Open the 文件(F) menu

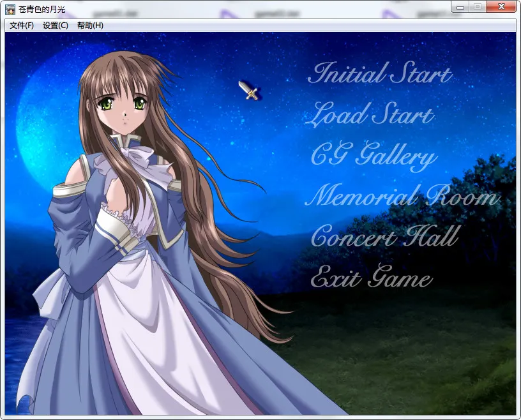click(x=22, y=26)
